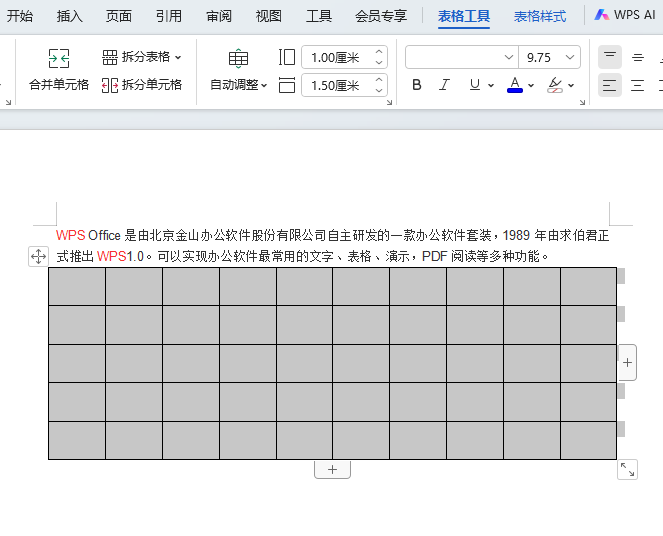Screen dimensions: 663x536
Task: Click the text highlight pen icon
Action: tap(555, 85)
